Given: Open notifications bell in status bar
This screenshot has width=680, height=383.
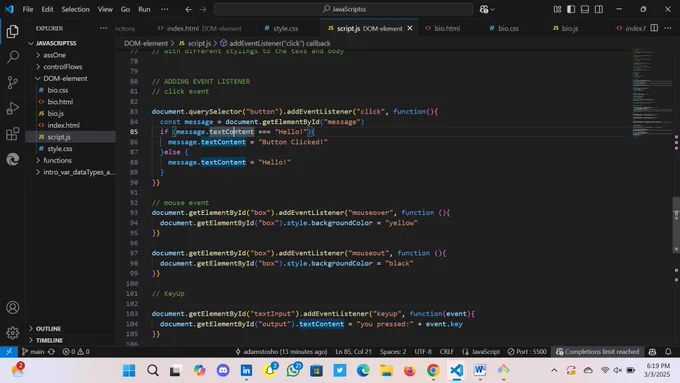Looking at the screenshot, I should pyautogui.click(x=668, y=351).
